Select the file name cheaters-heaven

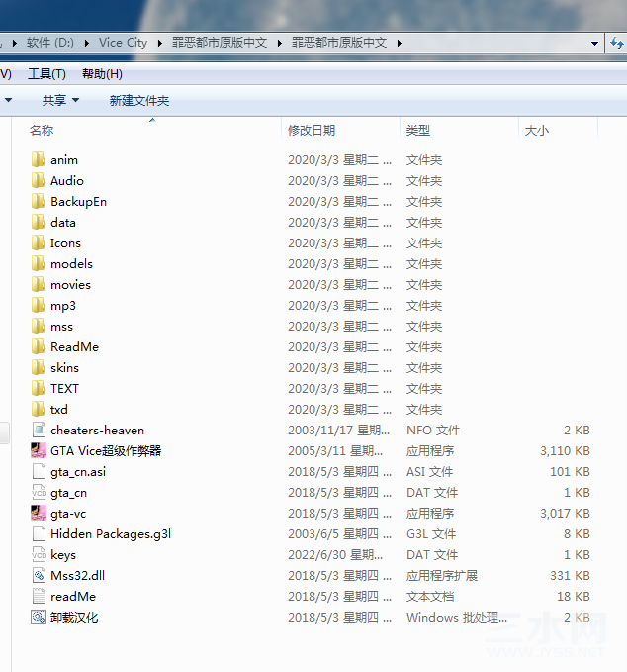pos(97,431)
